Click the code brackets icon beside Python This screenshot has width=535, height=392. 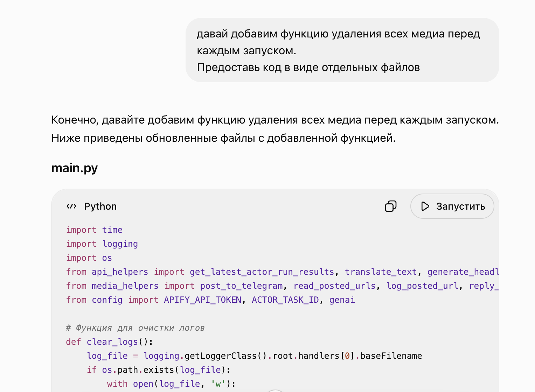(71, 206)
